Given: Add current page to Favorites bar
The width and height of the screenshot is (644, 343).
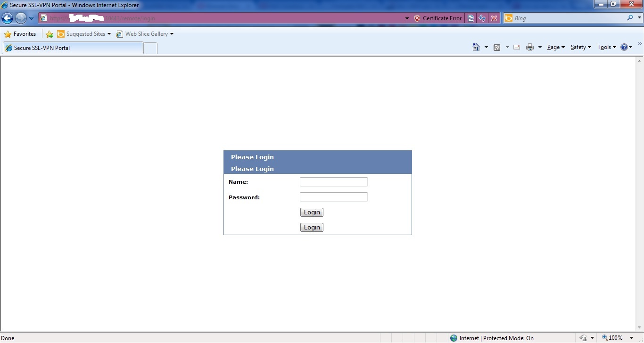Looking at the screenshot, I should pyautogui.click(x=50, y=34).
